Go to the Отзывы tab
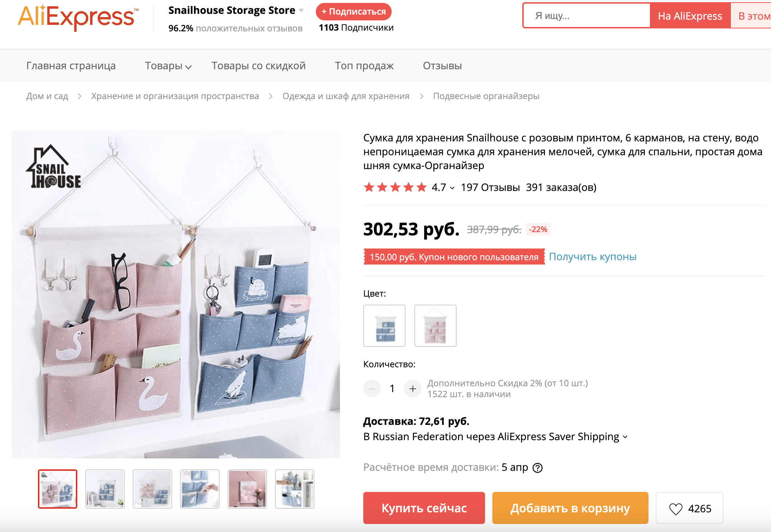The height and width of the screenshot is (532, 771). coord(442,66)
